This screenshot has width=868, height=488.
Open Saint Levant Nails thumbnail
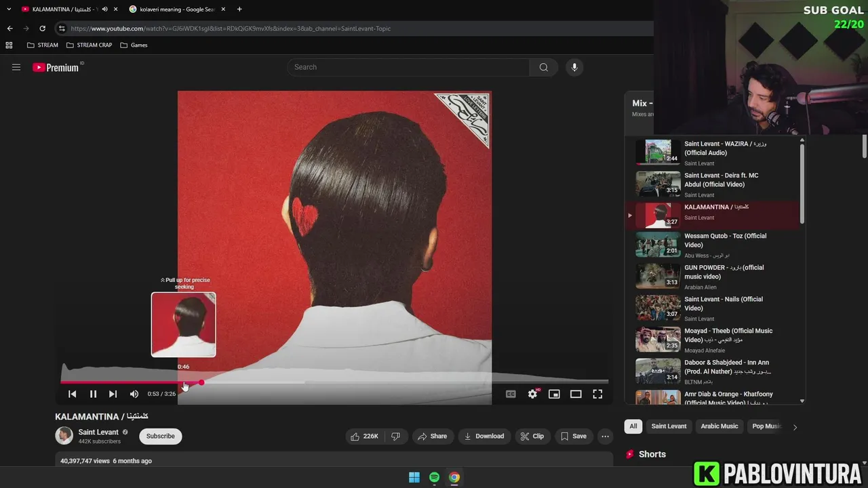(658, 307)
